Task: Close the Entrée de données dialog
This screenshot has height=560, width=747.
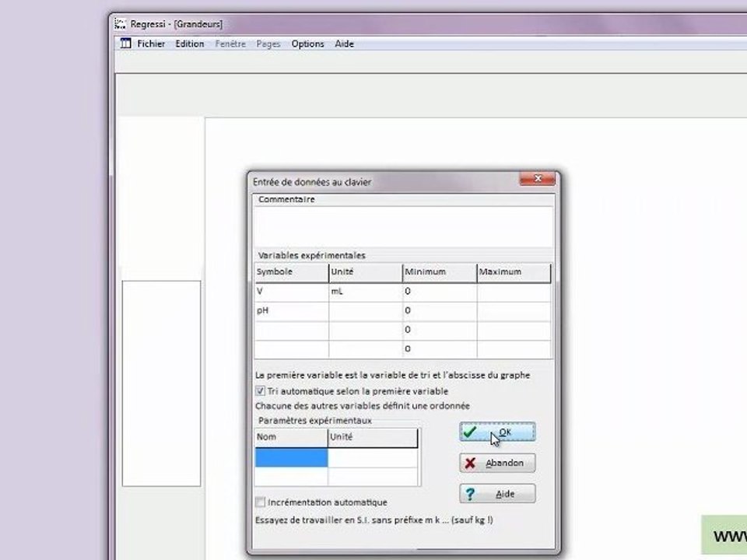Action: click(538, 179)
